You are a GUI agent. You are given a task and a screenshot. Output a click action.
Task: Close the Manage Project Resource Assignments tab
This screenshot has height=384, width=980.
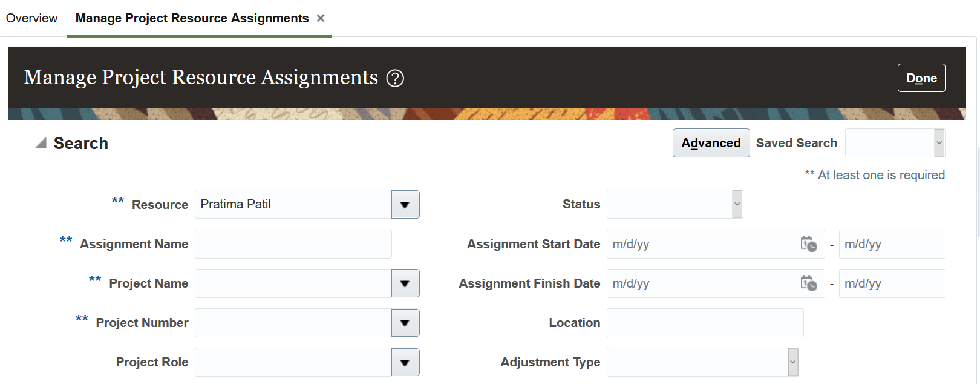point(321,18)
